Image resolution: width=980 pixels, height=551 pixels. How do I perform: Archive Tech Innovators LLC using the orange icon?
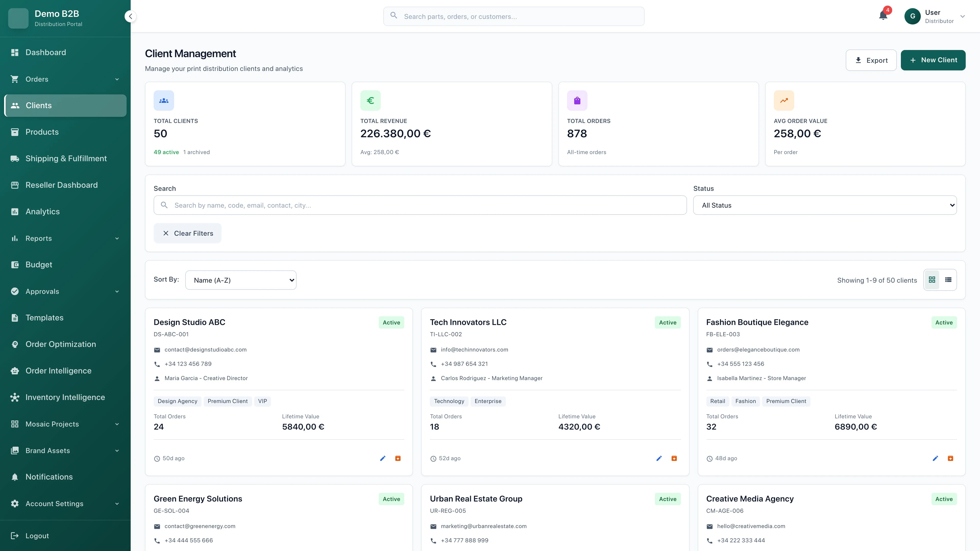[x=674, y=458]
